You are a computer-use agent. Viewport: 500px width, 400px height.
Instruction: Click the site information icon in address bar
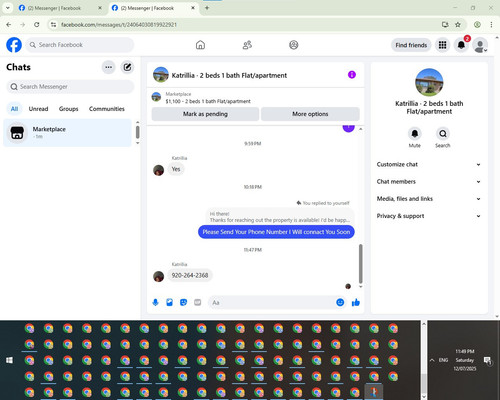click(54, 24)
